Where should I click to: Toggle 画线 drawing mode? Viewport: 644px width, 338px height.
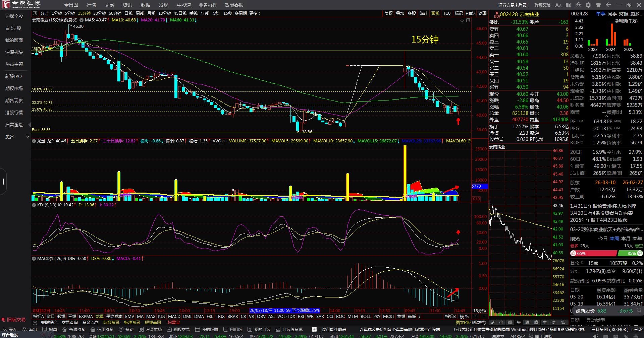435,13
